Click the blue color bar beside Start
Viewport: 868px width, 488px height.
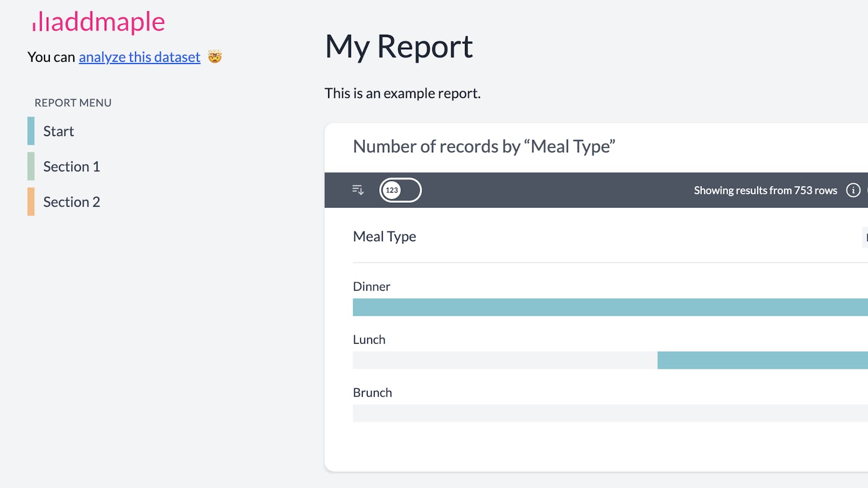tap(31, 131)
